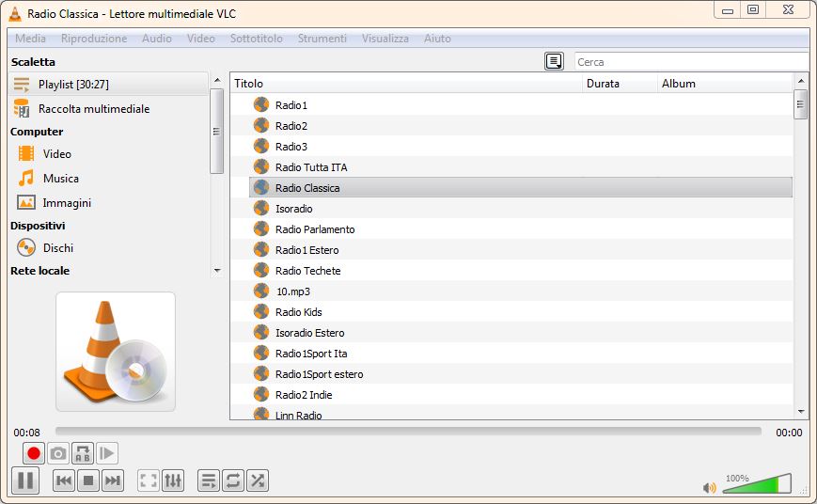Image resolution: width=817 pixels, height=504 pixels.
Task: Select Radio Classica entry
Action: tap(521, 188)
